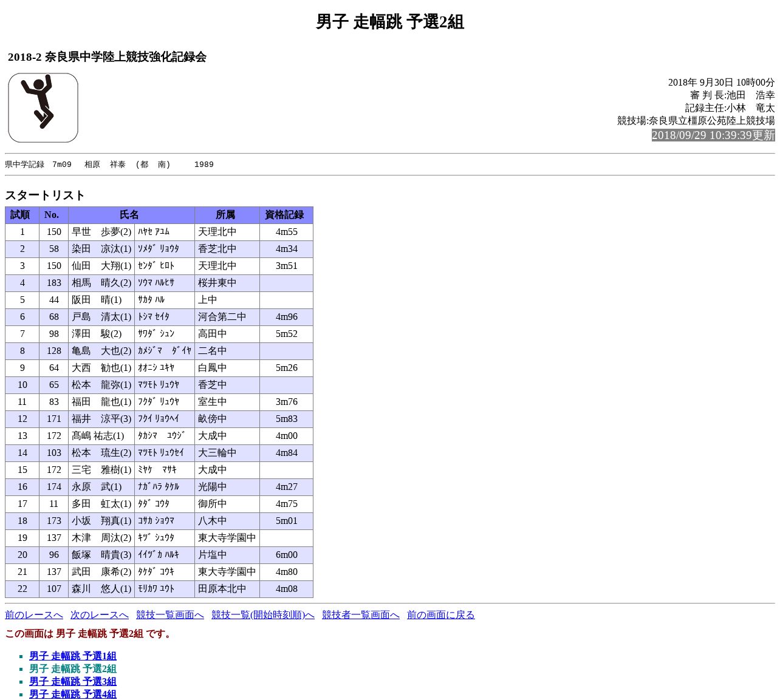Open 競技一覧画面へ link
Viewport: 780px width, 700px height.
[x=170, y=615]
